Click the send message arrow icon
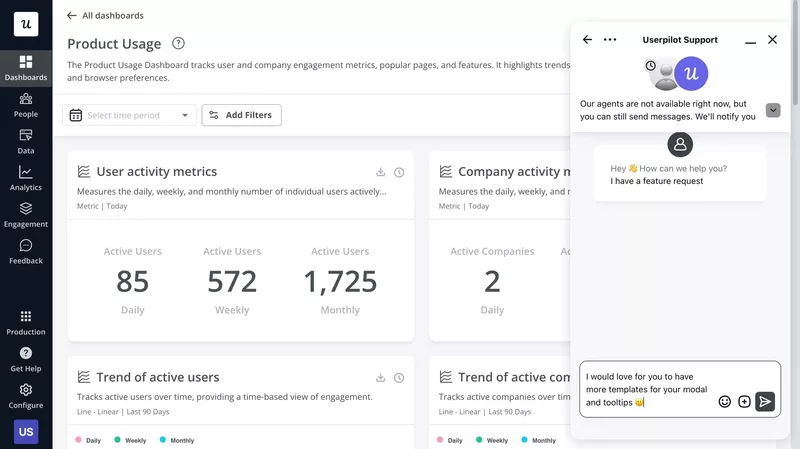Image resolution: width=800 pixels, height=449 pixels. click(765, 401)
